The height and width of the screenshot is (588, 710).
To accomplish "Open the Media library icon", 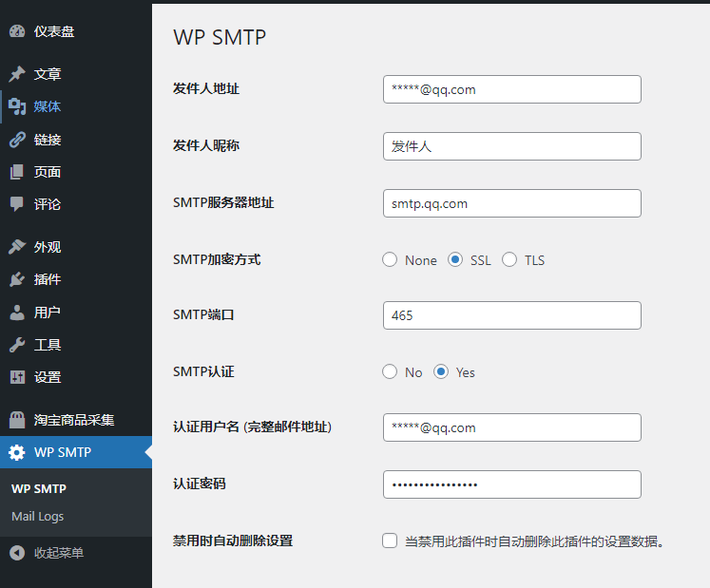I will click(x=17, y=106).
